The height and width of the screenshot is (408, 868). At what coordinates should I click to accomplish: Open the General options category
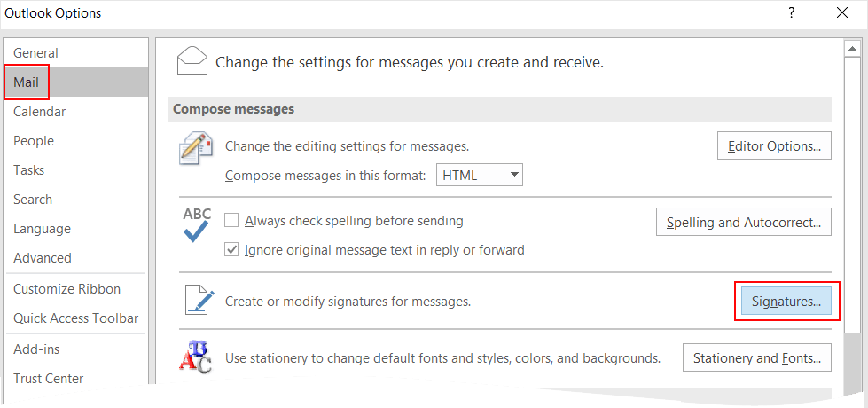coord(35,53)
